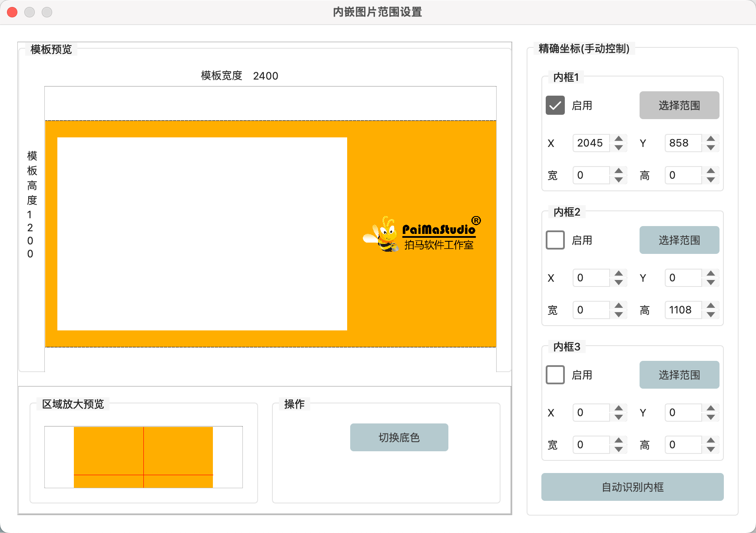Enable 内框2 by checking its 启用 box
This screenshot has width=756, height=533.
point(555,240)
